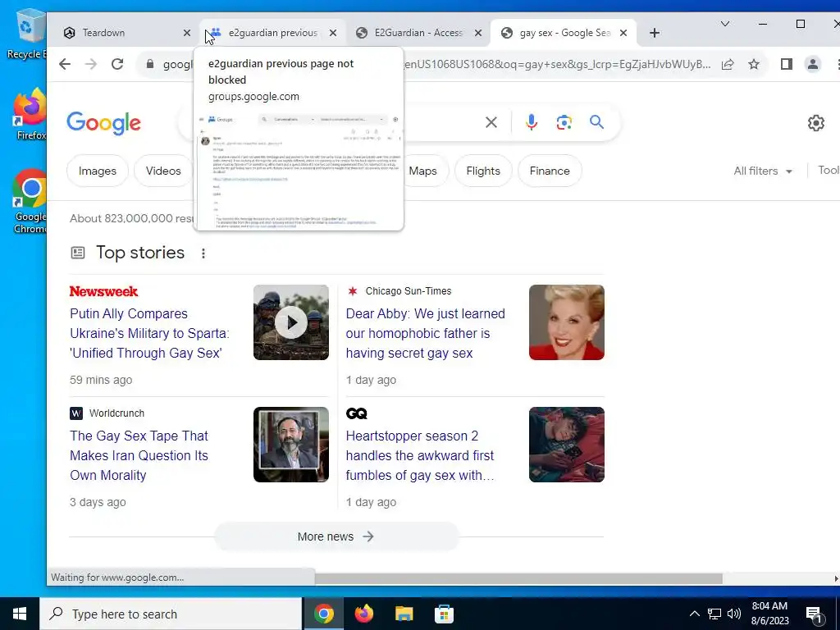The height and width of the screenshot is (630, 840).
Task: Filter results by Videos
Action: pyautogui.click(x=163, y=171)
